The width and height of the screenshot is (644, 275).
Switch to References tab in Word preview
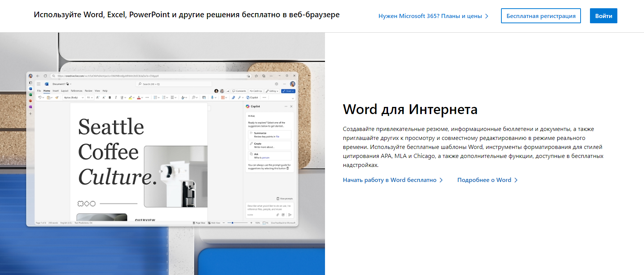(77, 91)
